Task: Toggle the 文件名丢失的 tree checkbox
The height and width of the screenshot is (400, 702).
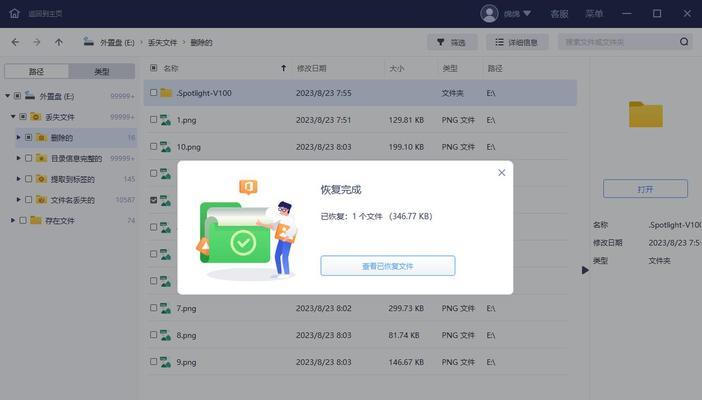Action: 28,199
